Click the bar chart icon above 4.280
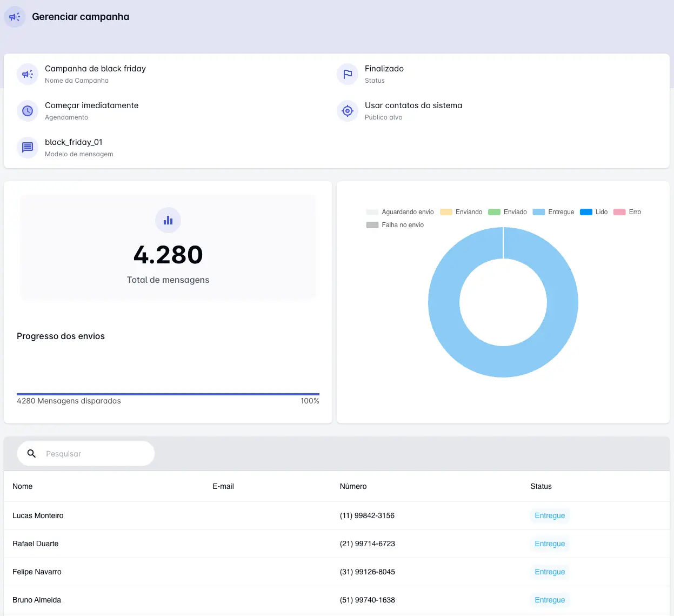This screenshot has width=674, height=616. [x=168, y=220]
